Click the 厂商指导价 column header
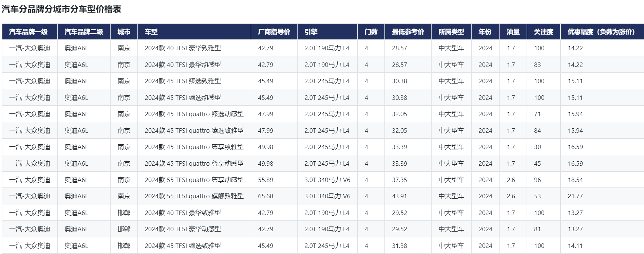The height and width of the screenshot is (254, 644). click(274, 32)
